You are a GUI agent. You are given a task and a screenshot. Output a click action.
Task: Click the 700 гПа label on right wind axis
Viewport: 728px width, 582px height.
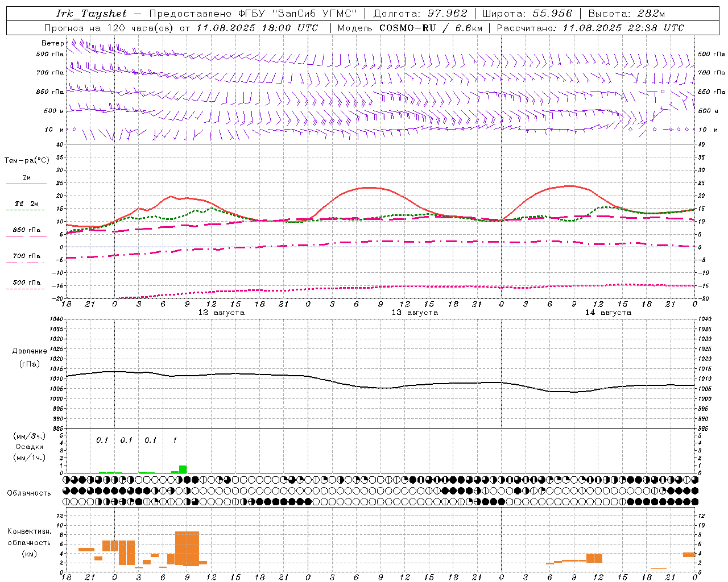[712, 73]
